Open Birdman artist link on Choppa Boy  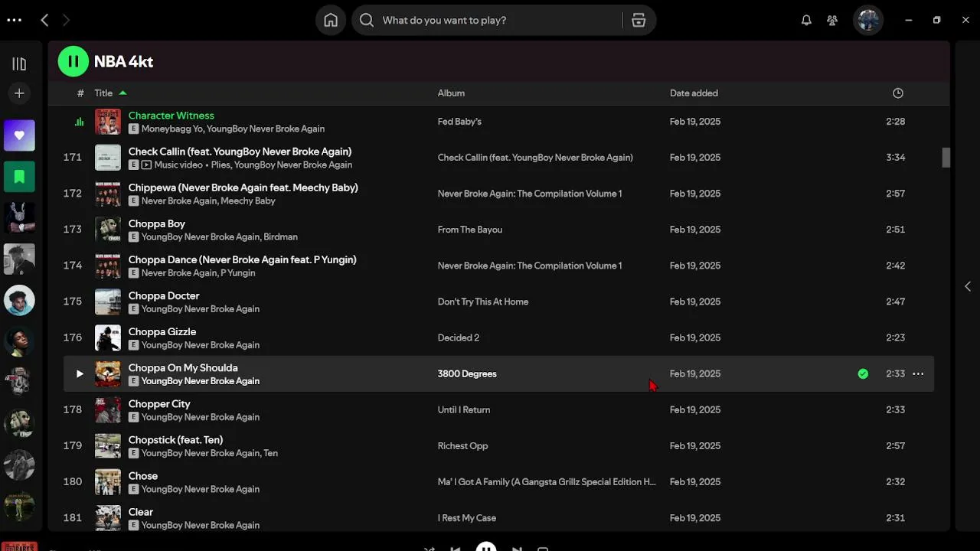(x=279, y=237)
